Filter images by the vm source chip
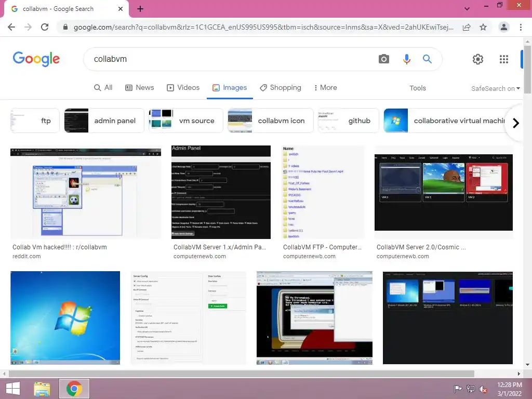 (185, 121)
